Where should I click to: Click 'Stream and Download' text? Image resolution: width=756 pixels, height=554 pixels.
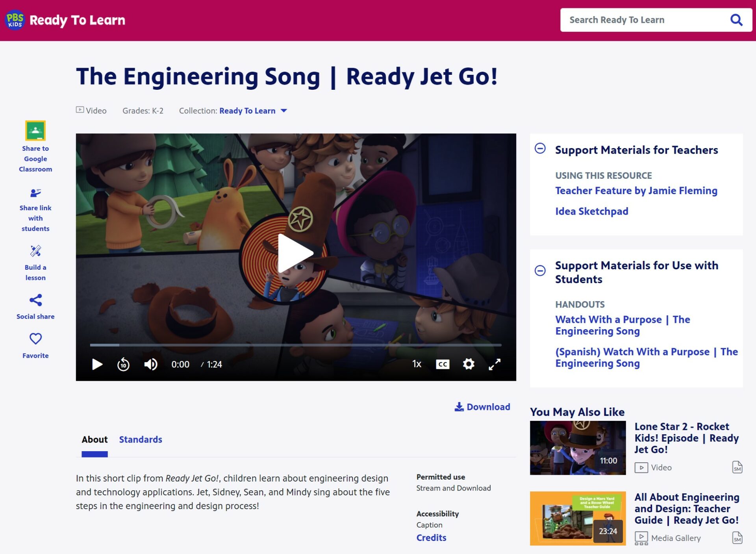[x=454, y=488]
